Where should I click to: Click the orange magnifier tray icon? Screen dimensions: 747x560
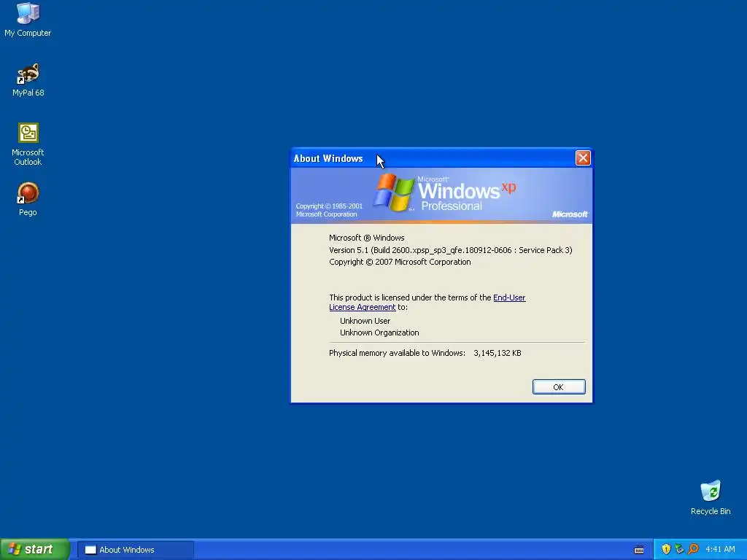tap(693, 549)
